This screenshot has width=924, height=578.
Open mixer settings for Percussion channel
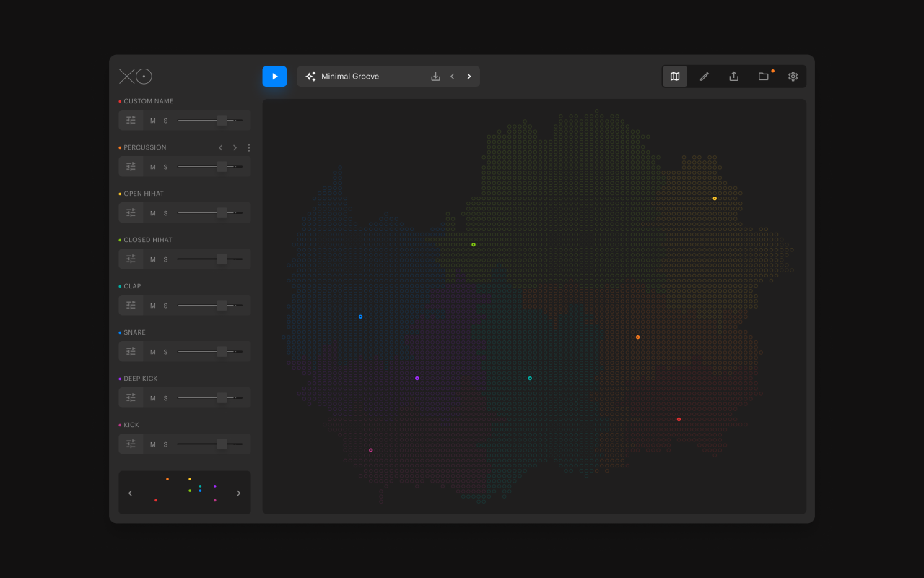131,167
